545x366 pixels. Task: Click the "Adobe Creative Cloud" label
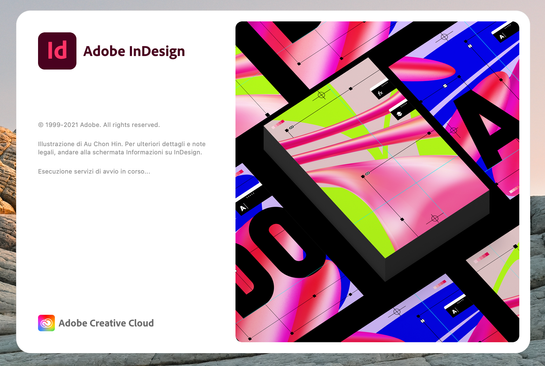pos(106,323)
